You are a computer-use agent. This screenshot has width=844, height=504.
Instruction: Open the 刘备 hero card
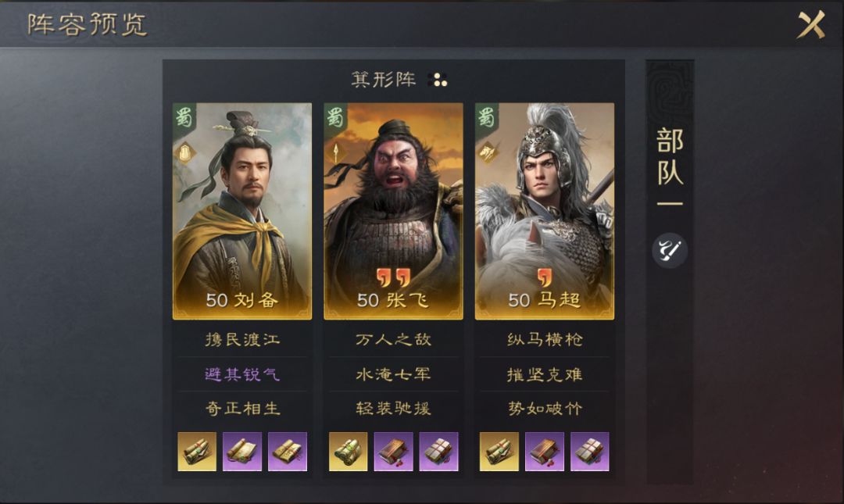(x=242, y=211)
